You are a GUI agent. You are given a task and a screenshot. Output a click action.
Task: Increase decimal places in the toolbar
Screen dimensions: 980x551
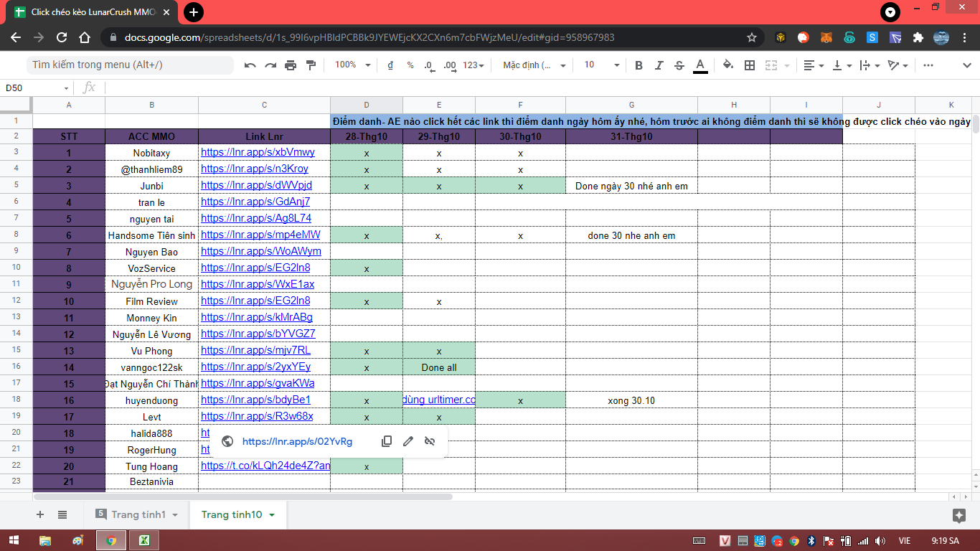tap(450, 65)
